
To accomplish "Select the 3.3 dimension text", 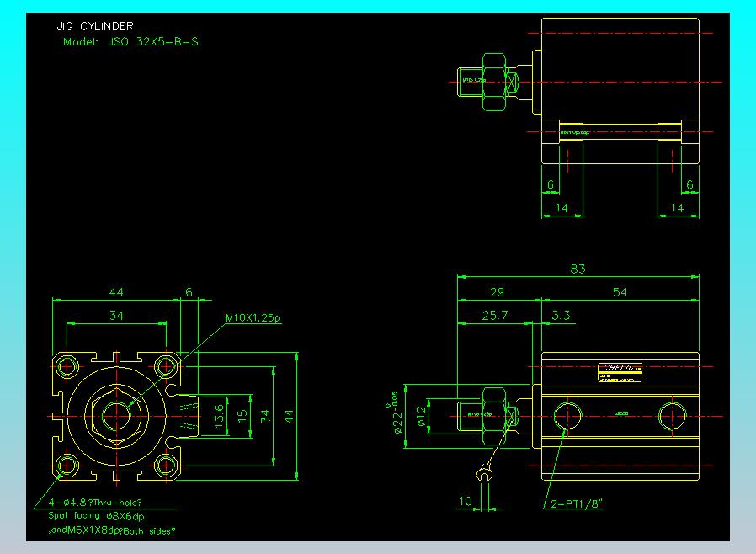I will [x=561, y=315].
